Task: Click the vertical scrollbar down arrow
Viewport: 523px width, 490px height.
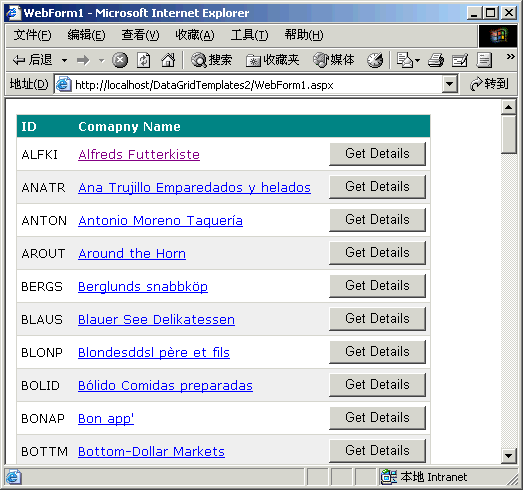Action: (x=508, y=455)
